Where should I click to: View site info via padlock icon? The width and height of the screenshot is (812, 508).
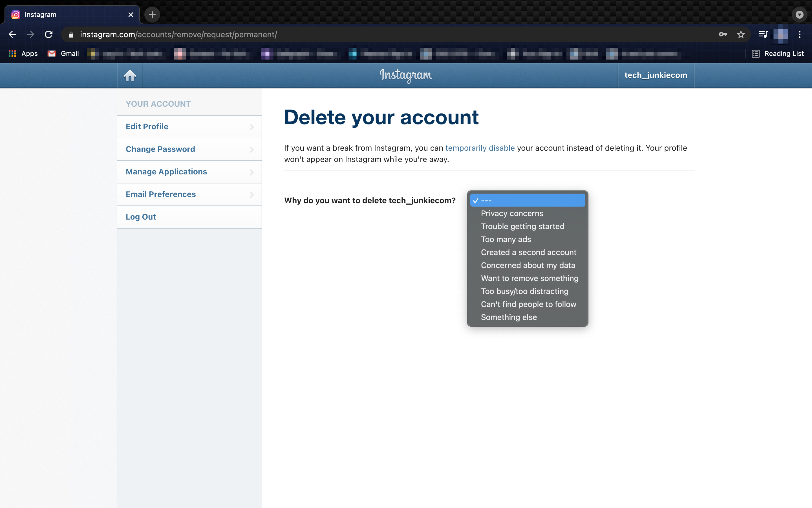tap(71, 35)
